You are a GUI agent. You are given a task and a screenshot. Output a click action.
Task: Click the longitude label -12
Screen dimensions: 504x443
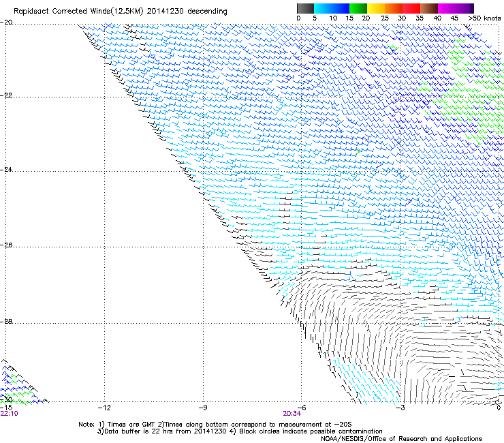104,408
